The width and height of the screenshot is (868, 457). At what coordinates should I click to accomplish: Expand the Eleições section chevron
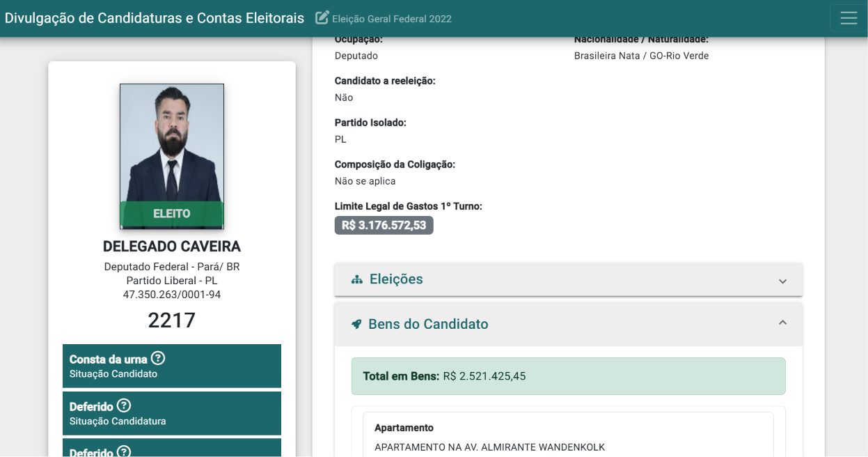point(782,281)
